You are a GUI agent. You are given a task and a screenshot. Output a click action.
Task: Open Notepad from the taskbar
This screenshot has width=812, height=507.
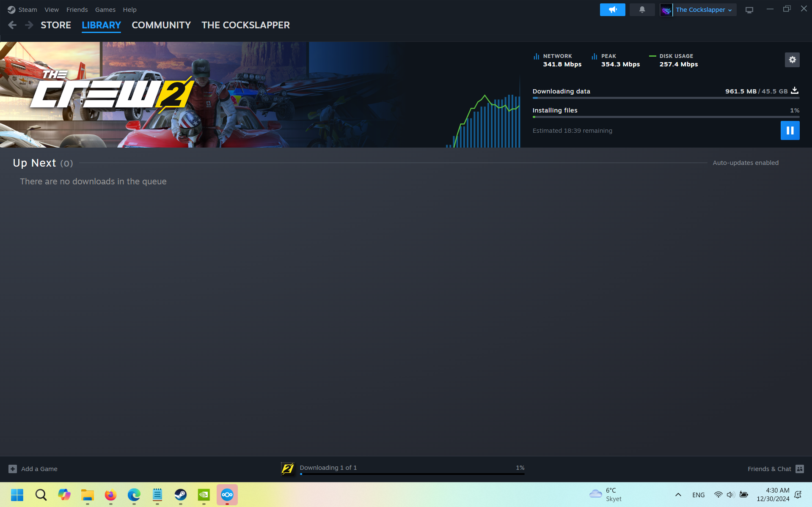pyautogui.click(x=157, y=495)
